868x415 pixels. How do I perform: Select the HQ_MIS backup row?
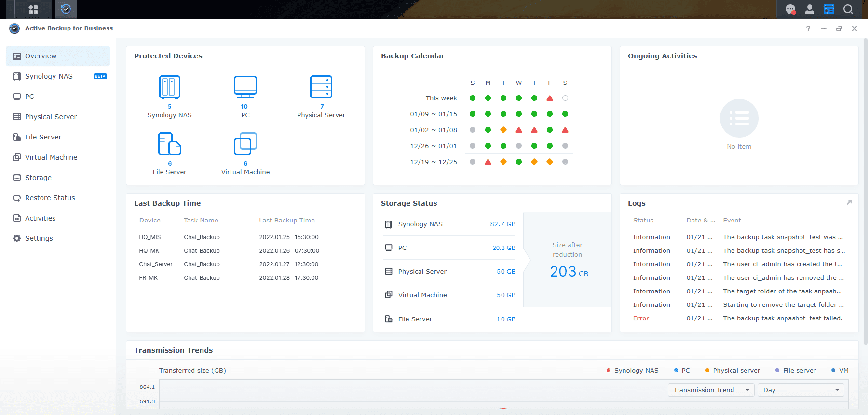pyautogui.click(x=245, y=237)
